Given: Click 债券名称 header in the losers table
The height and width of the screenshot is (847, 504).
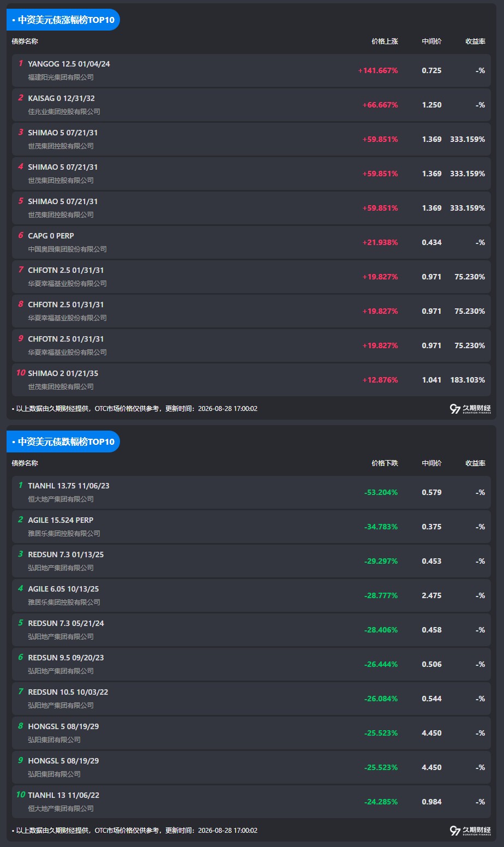Looking at the screenshot, I should coord(25,463).
